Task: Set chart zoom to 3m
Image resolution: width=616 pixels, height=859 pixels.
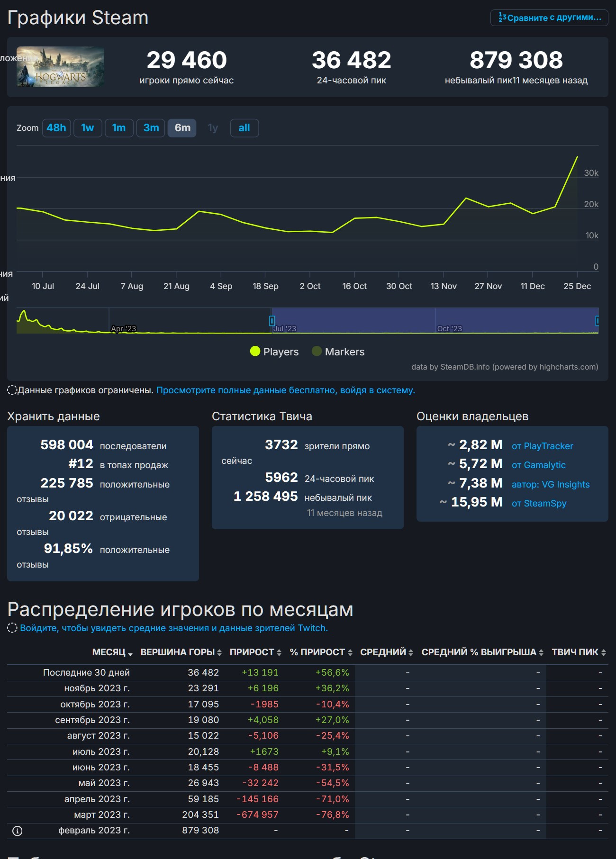Action: (x=151, y=128)
